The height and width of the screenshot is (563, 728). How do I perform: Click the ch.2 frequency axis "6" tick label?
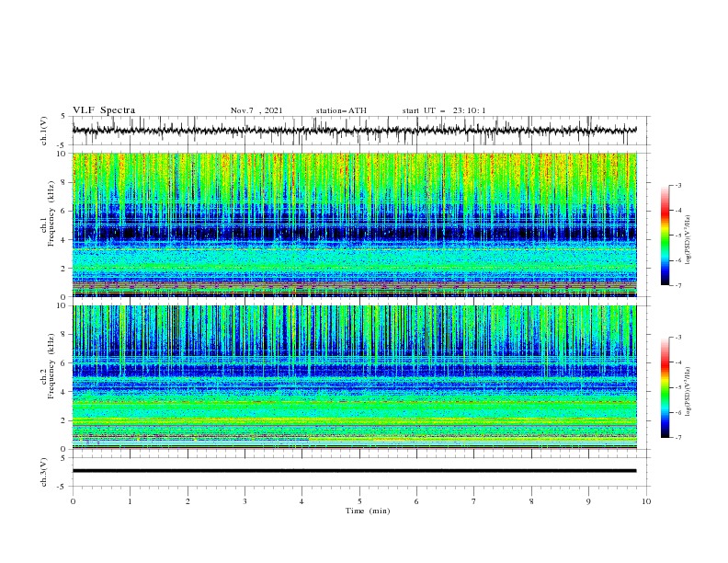(x=64, y=363)
